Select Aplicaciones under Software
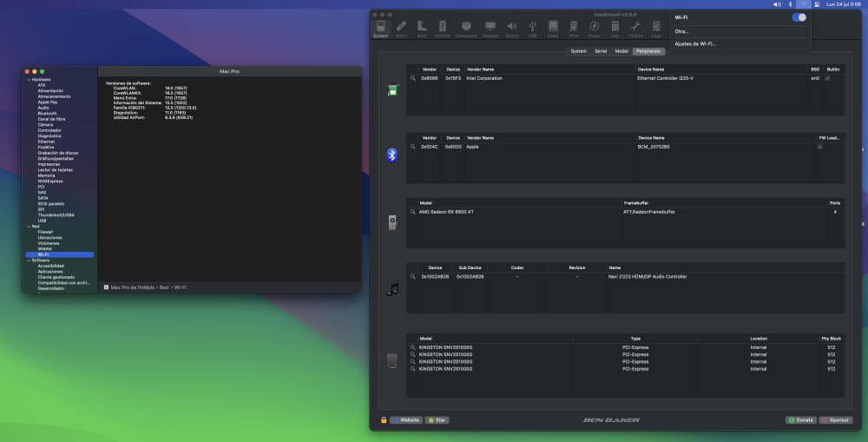The image size is (868, 442). click(x=50, y=272)
